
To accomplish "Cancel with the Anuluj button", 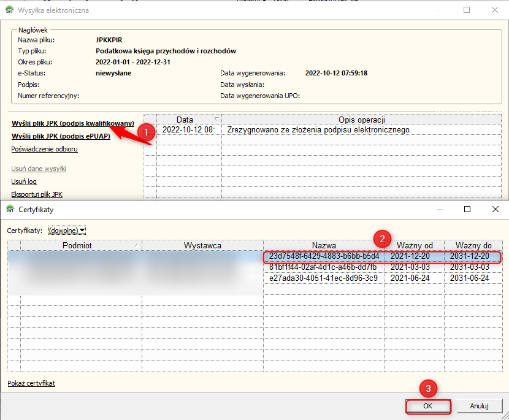I will point(479,406).
